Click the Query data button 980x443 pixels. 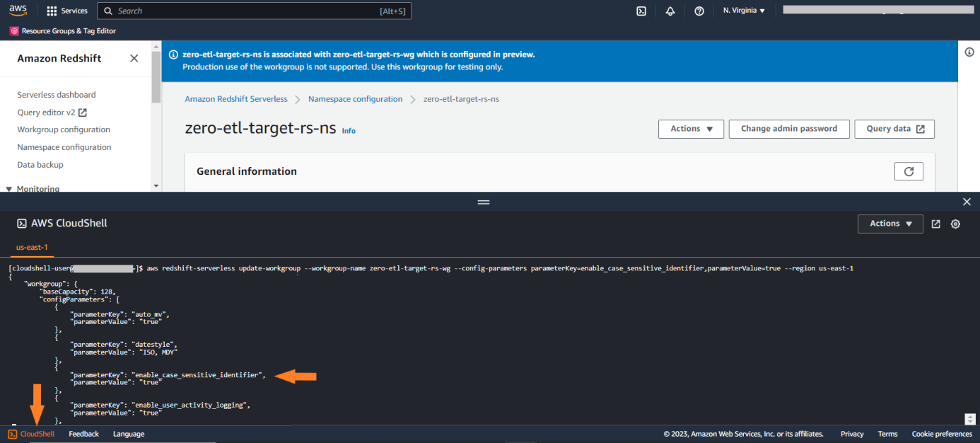click(894, 129)
